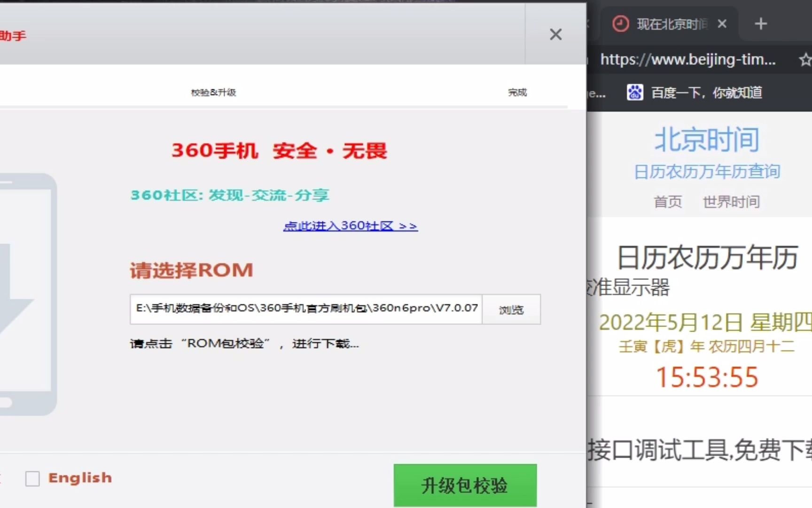The image size is (812, 508).
Task: Tick the English language checkbox
Action: click(32, 479)
